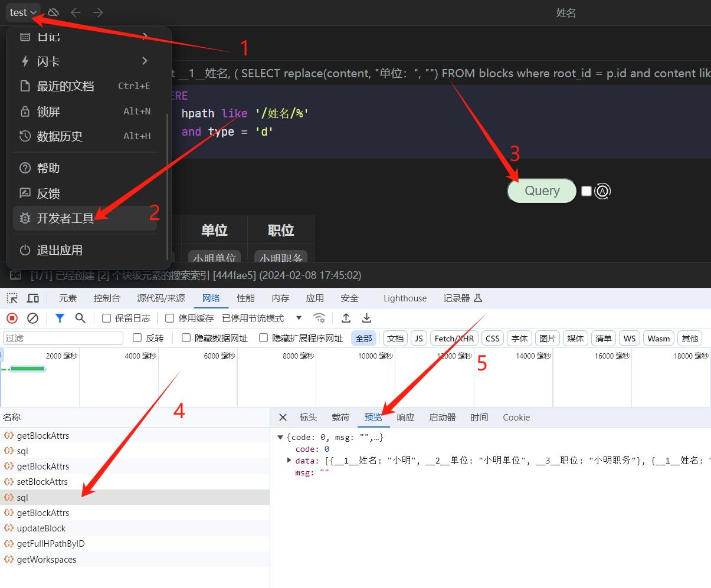Filter requests by Wasm
This screenshot has width=711, height=588.
click(658, 338)
